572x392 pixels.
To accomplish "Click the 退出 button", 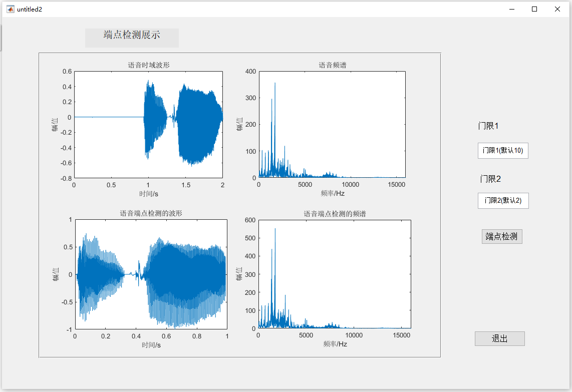I will [x=499, y=339].
